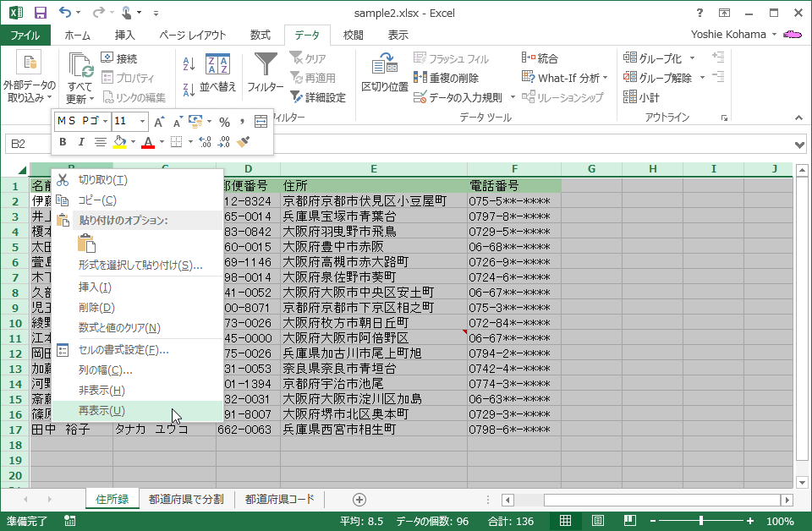Decrease font size in mini toolbar

click(x=178, y=122)
